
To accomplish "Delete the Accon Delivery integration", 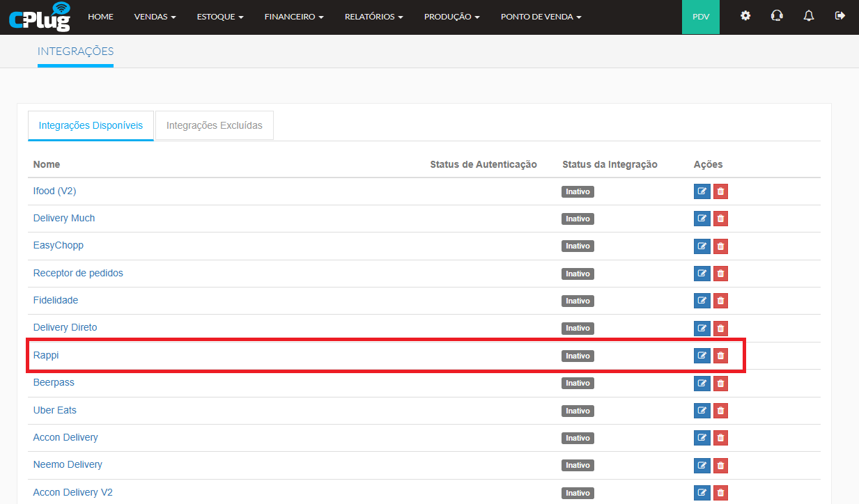I will point(720,438).
